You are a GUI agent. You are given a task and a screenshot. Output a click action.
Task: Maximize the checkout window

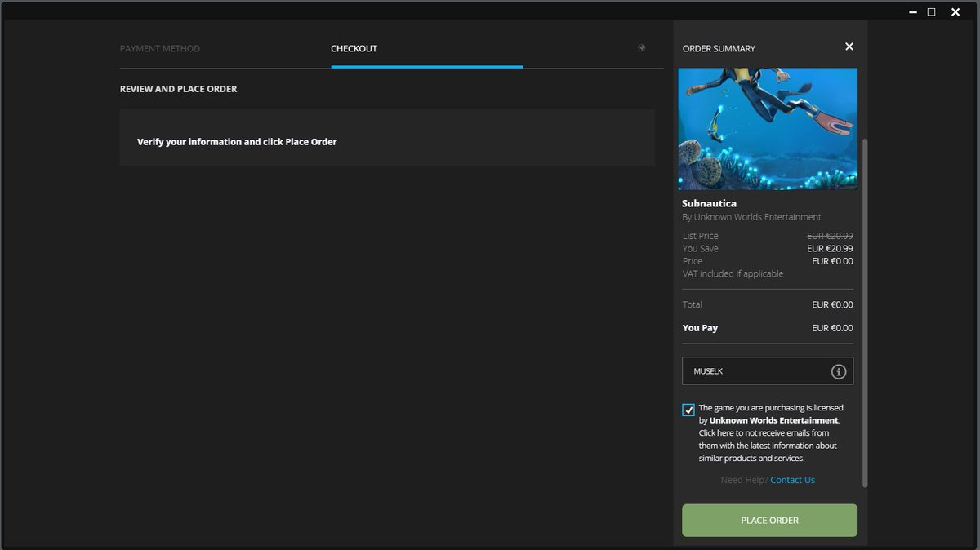click(932, 12)
